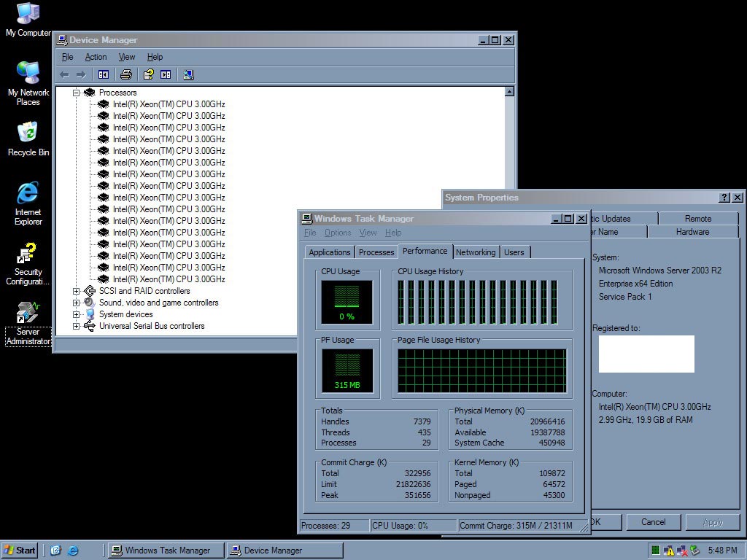Open the View menu in Device Manager
This screenshot has width=747, height=560.
point(127,57)
